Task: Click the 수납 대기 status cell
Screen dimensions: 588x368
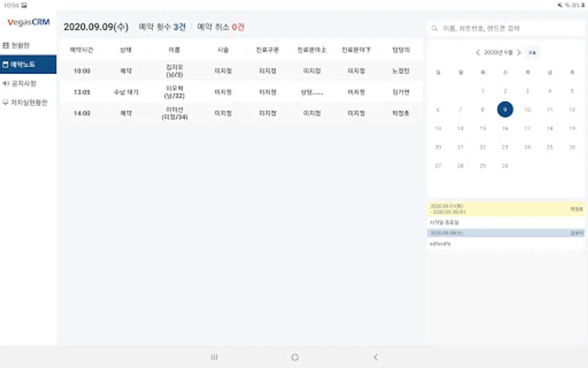Action: [x=126, y=92]
